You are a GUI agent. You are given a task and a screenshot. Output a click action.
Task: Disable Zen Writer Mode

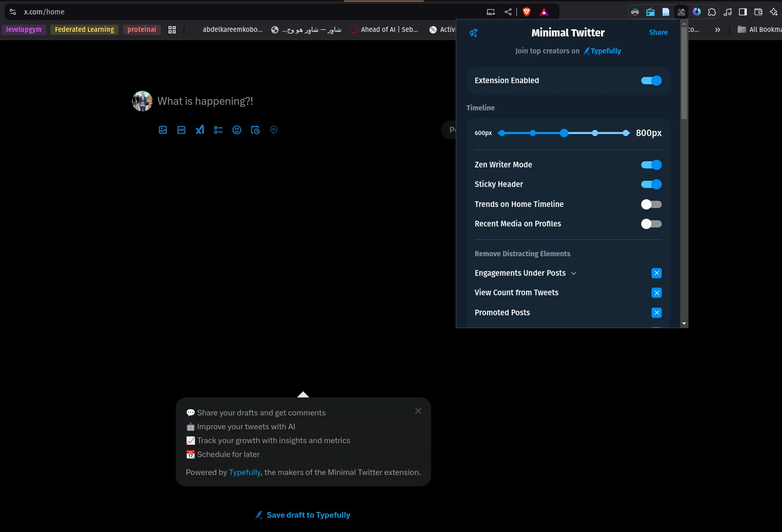coord(651,165)
